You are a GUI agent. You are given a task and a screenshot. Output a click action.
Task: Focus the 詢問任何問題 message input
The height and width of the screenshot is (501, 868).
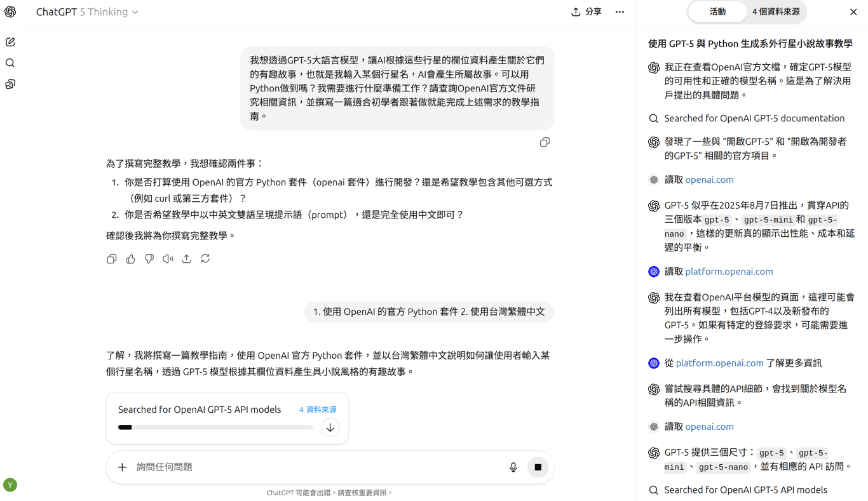click(x=318, y=467)
